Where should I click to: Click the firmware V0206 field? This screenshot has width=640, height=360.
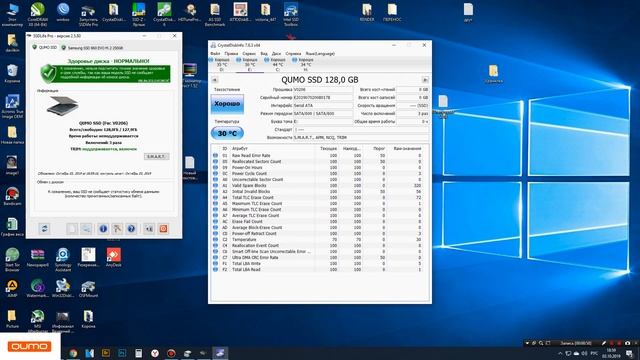[323, 89]
